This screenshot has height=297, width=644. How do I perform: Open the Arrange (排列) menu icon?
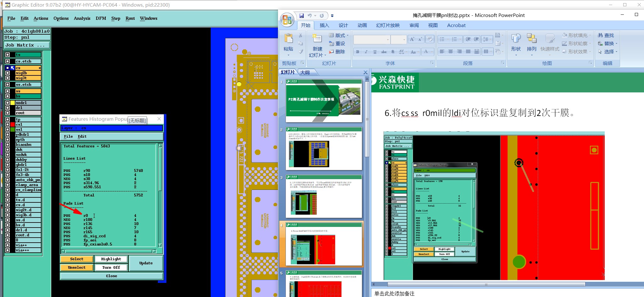532,39
